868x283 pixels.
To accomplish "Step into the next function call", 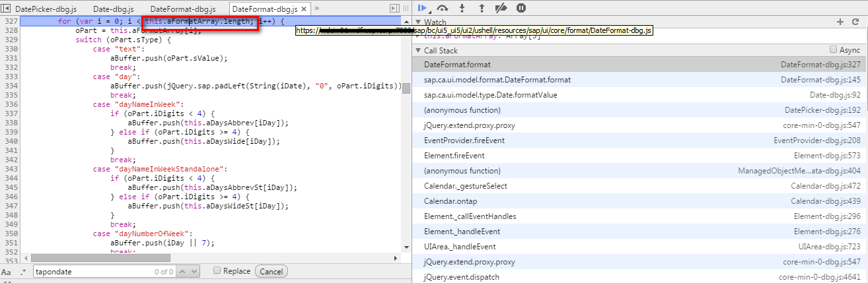I will tap(462, 8).
